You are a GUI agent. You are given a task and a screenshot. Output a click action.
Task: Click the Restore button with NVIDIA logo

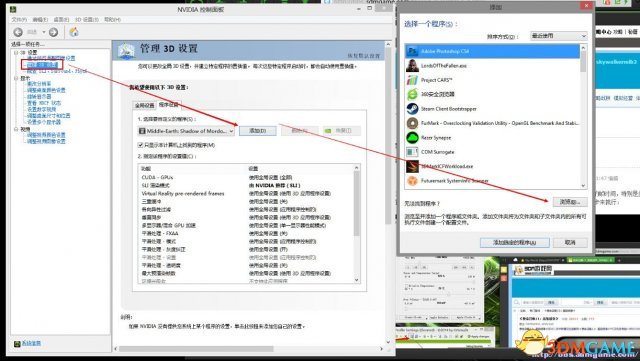click(x=342, y=131)
